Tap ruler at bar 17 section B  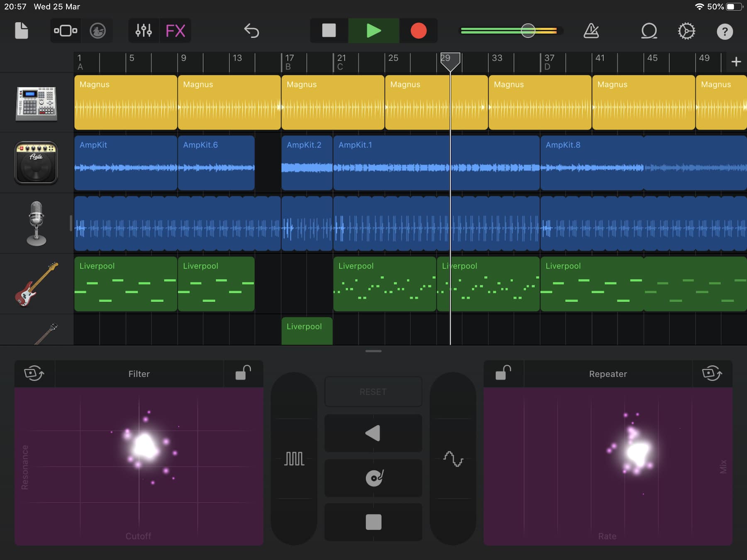[289, 62]
